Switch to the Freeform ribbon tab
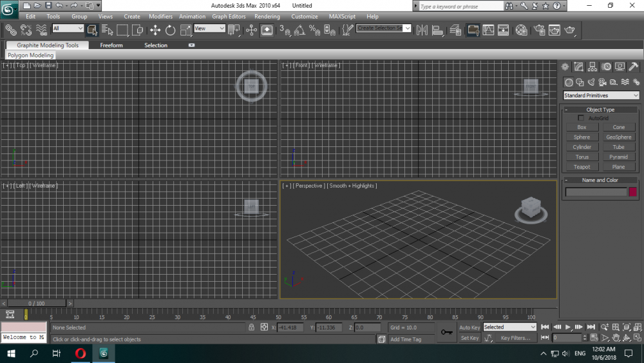Image resolution: width=644 pixels, height=363 pixels. tap(111, 45)
